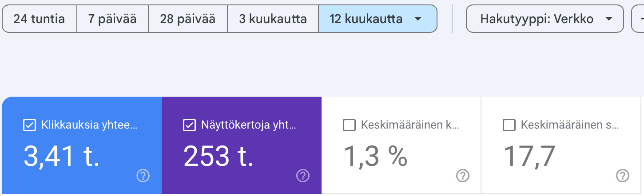Viewport: 644px width, 196px height.
Task: Click the 3,41 t. clicks total value
Action: (x=61, y=156)
